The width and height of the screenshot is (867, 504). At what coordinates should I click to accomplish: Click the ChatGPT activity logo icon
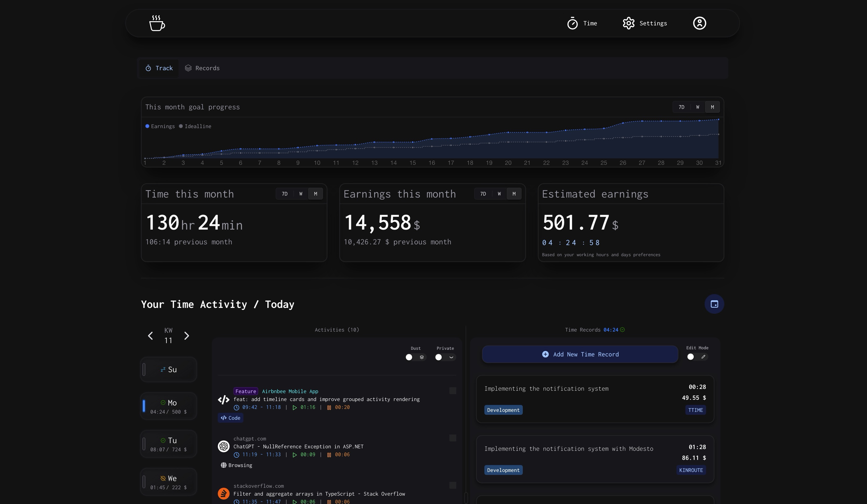pos(224,446)
